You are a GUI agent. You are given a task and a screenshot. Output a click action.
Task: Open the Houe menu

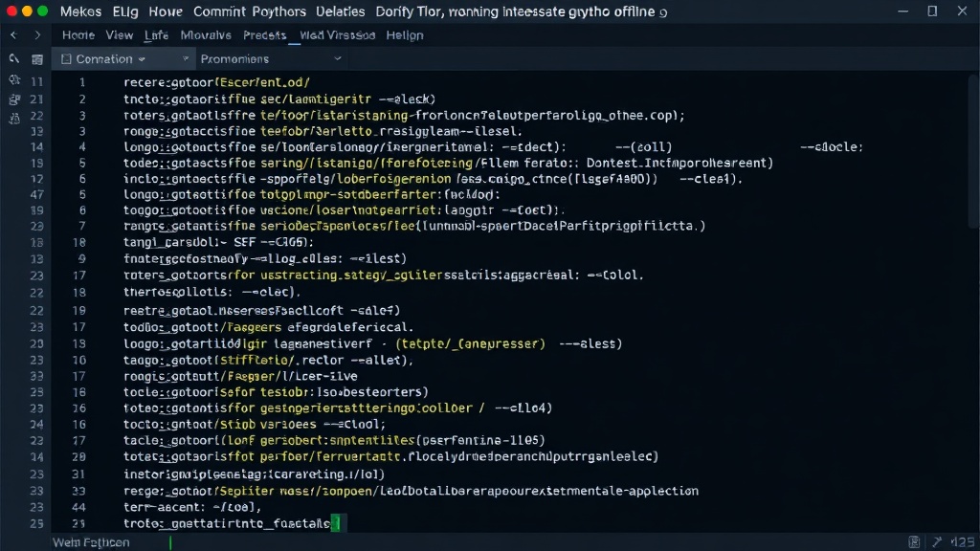click(x=166, y=11)
